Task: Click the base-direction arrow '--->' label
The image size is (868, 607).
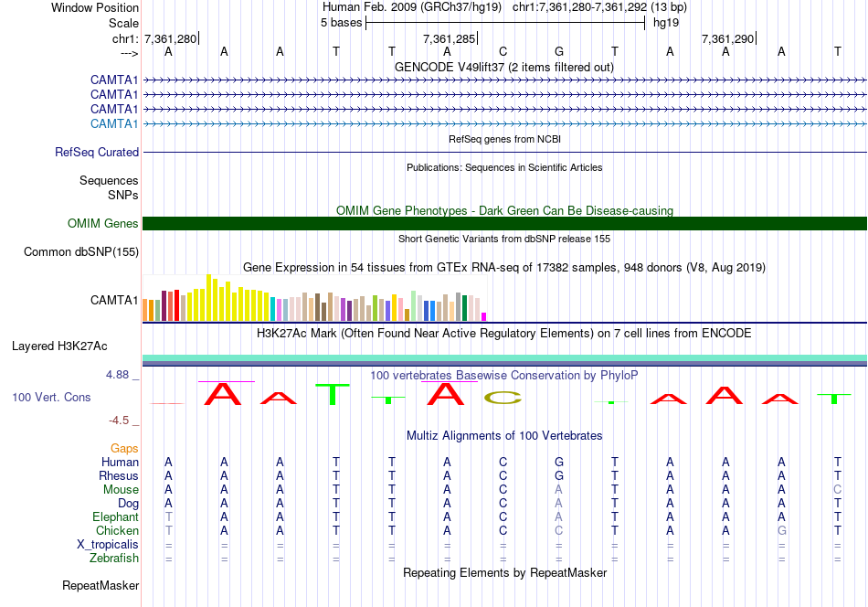Action: coord(129,53)
